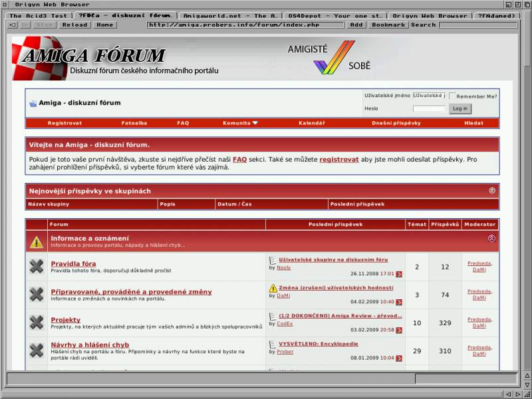Screen dimensions: 532x399
Task: Open Připravované, prováděné a provedené změny forum
Action: (x=131, y=292)
